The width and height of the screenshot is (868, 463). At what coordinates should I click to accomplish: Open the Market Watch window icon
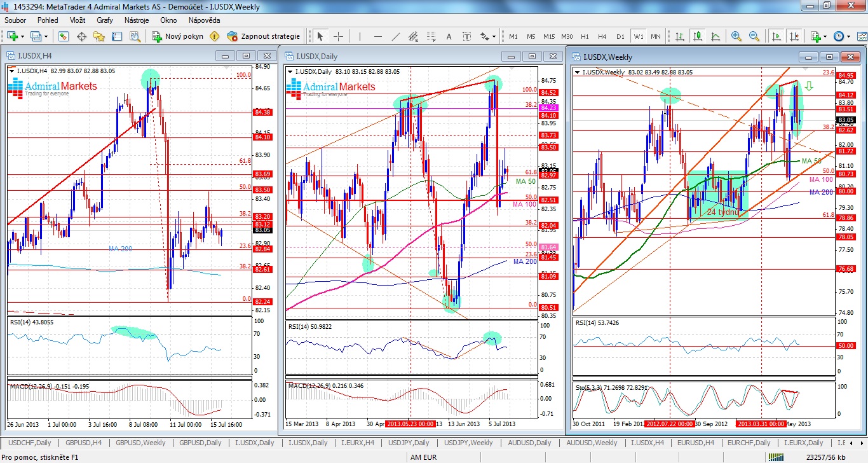coord(64,36)
